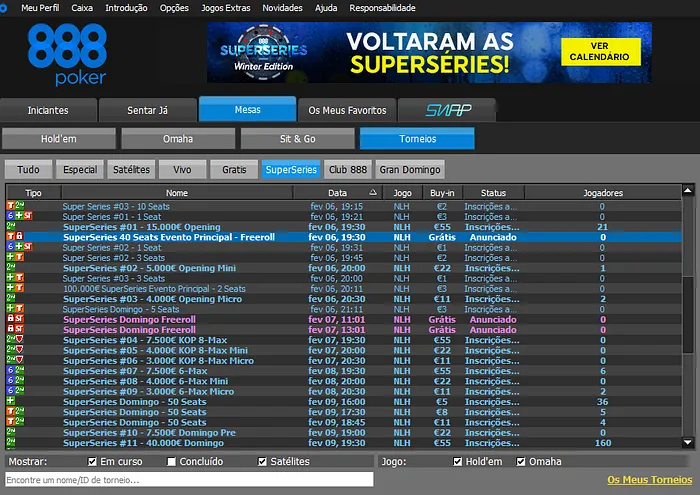
Task: Click the orange Turbo icon beside Super Series #03 - 10 Seats
Action: tap(10, 206)
